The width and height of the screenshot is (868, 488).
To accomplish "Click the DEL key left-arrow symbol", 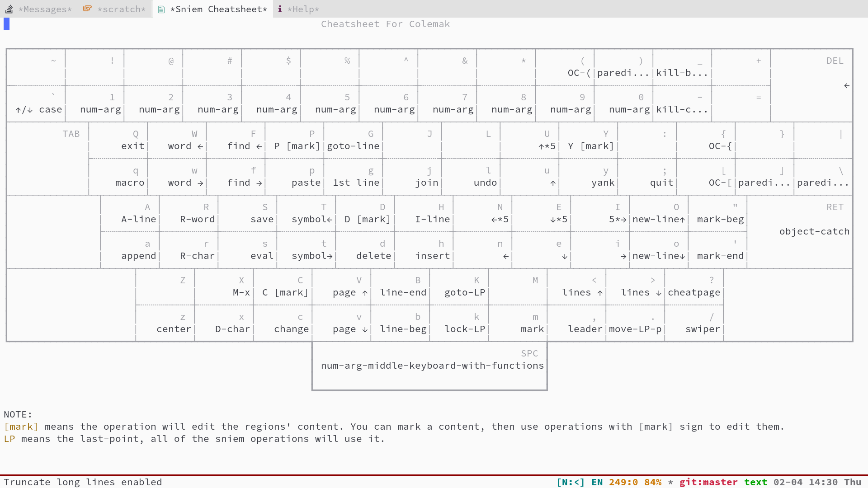I will [x=846, y=86].
